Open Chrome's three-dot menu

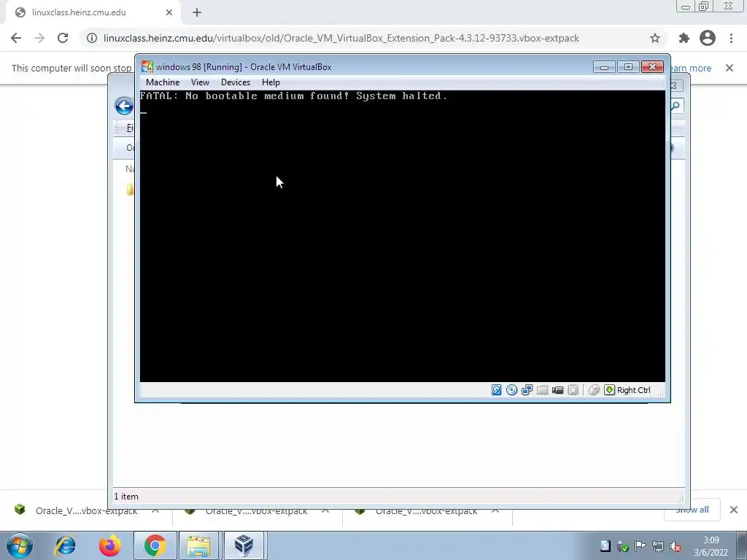[x=731, y=38]
